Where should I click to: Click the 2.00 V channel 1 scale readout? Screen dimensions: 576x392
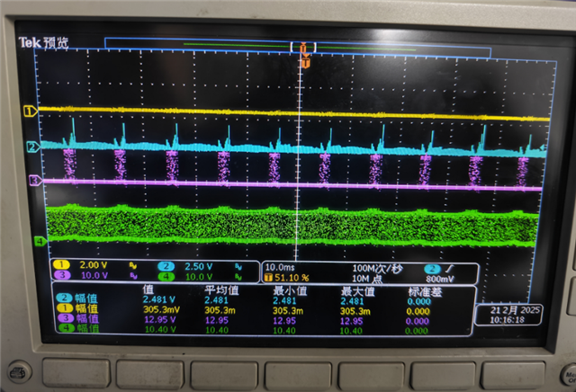94,265
